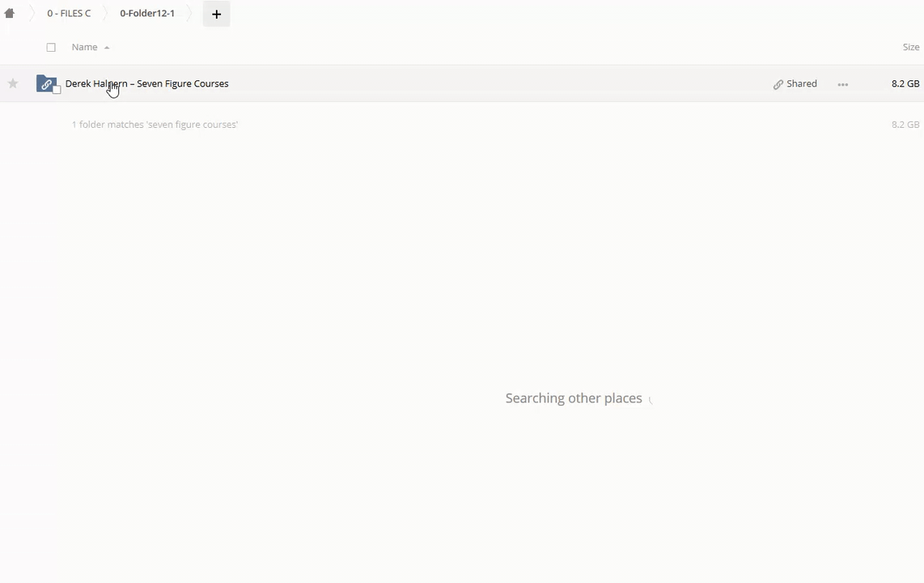The width and height of the screenshot is (924, 583).
Task: Click the folder row's bold 8.2 GB size
Action: coord(905,83)
